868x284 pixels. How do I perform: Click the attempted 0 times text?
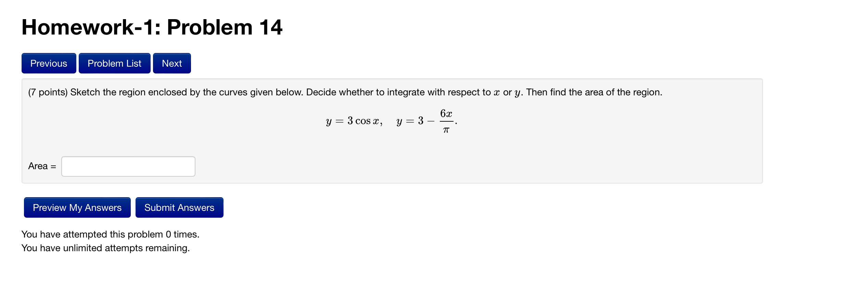(x=110, y=234)
